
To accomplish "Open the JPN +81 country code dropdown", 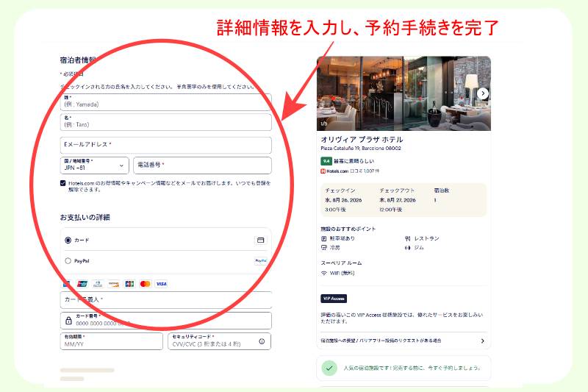I will (95, 165).
